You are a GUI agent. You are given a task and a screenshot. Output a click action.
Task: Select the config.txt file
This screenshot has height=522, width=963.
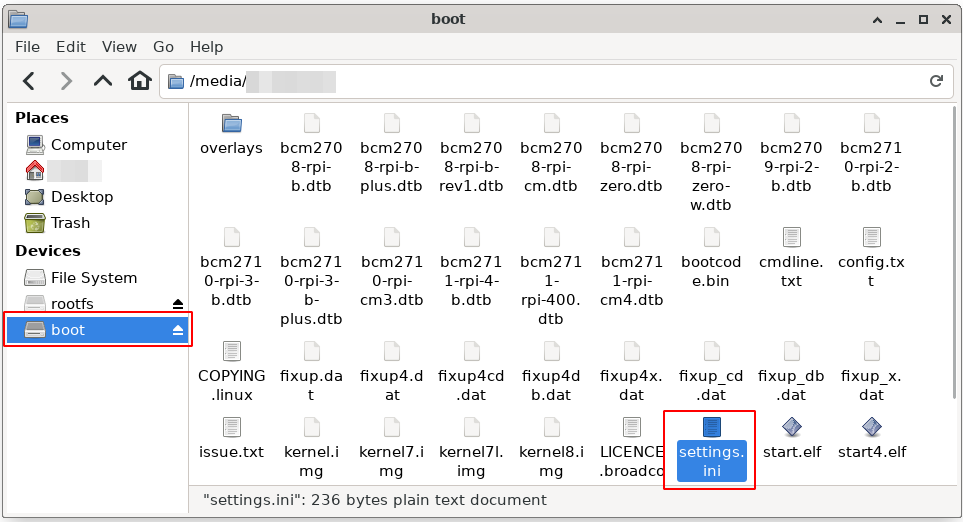[x=871, y=259]
